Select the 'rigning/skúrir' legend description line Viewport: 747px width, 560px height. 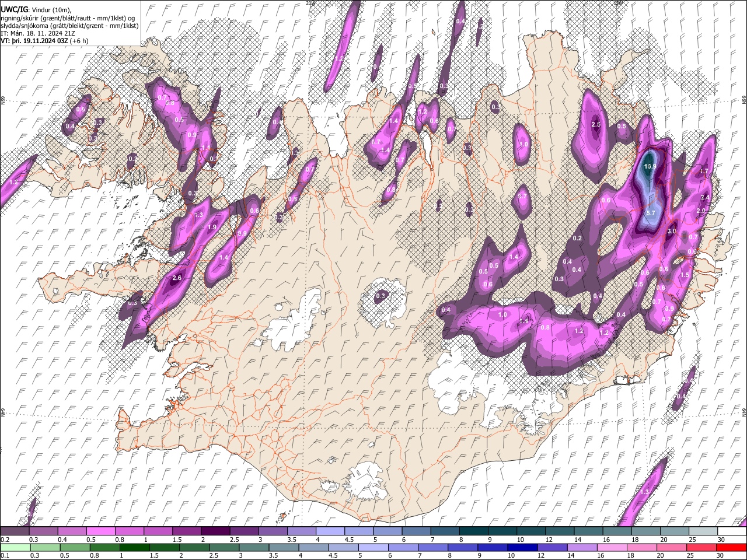click(x=68, y=18)
